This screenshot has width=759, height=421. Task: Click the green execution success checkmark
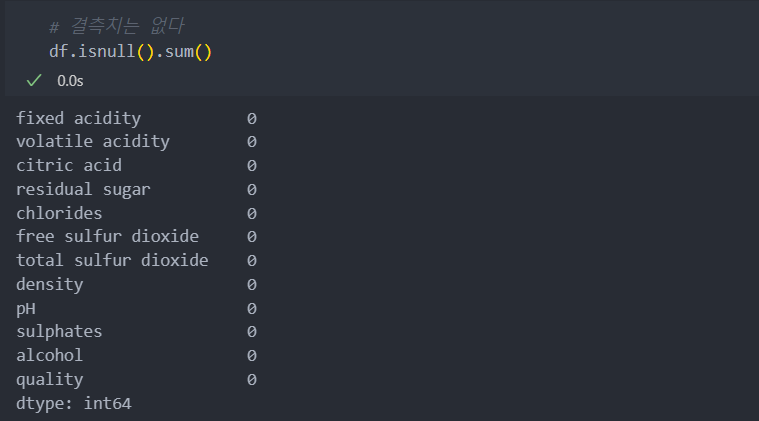tap(34, 80)
